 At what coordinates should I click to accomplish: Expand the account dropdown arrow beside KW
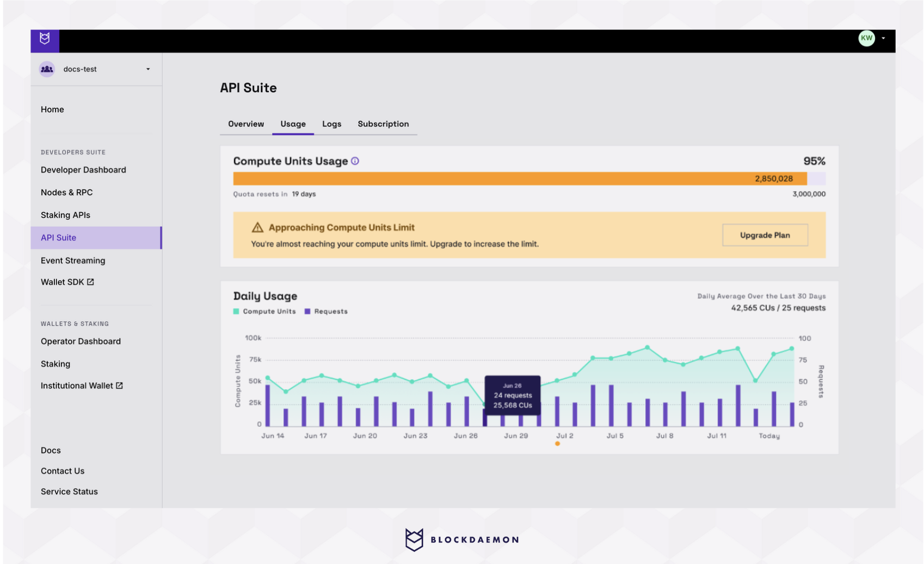(x=883, y=38)
